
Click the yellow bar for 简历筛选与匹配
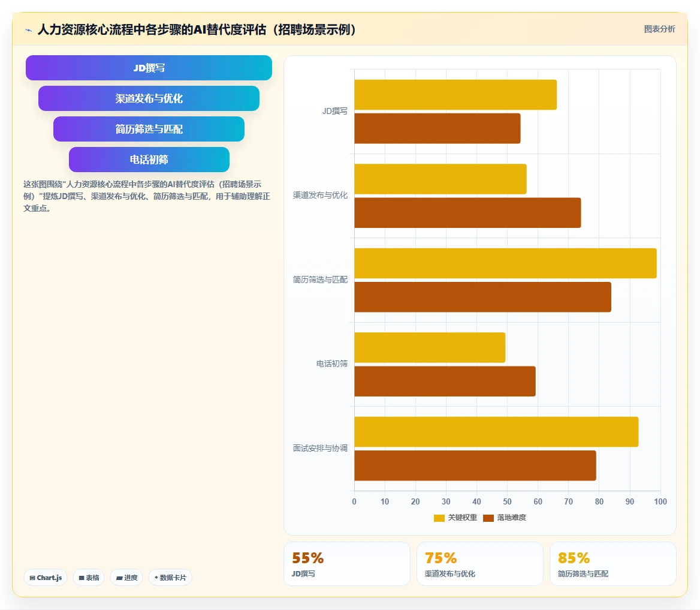click(505, 263)
